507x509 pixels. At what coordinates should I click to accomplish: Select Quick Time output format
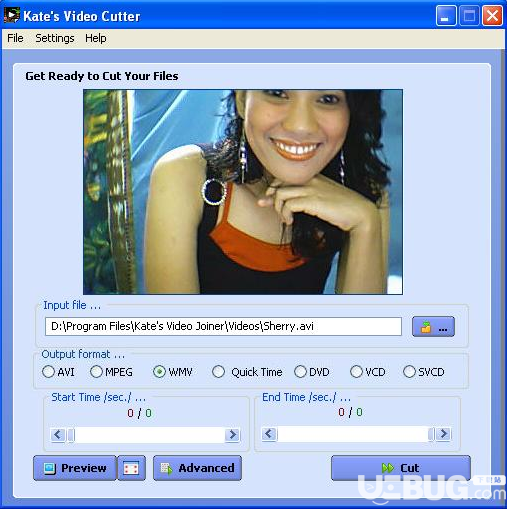[x=247, y=372]
